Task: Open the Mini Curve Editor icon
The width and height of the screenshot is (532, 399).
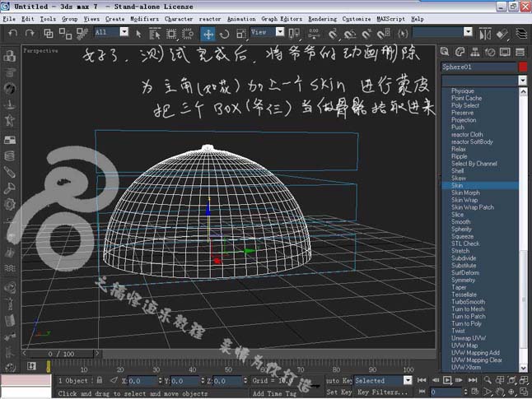Action: point(31,366)
